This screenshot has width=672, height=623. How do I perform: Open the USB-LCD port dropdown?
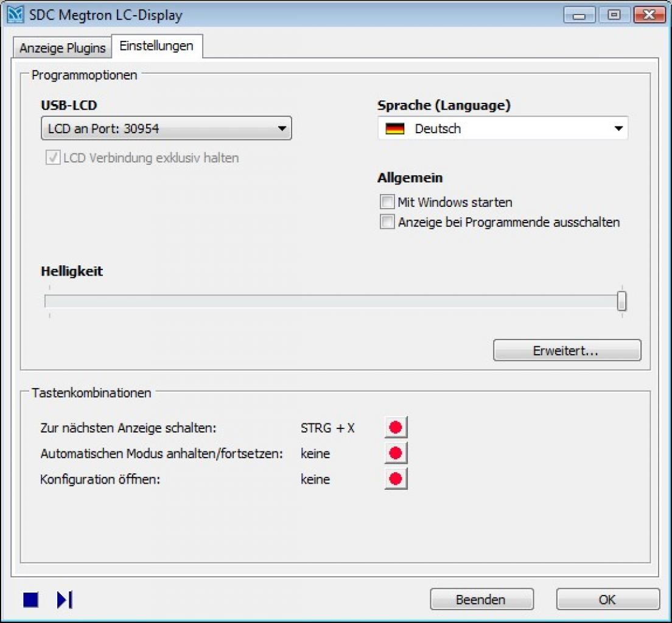(166, 128)
